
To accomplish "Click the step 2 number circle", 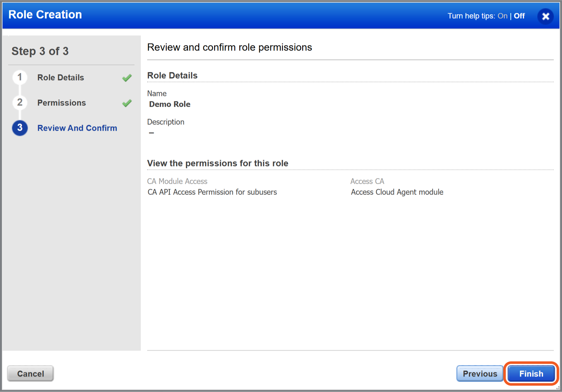I will click(x=20, y=103).
